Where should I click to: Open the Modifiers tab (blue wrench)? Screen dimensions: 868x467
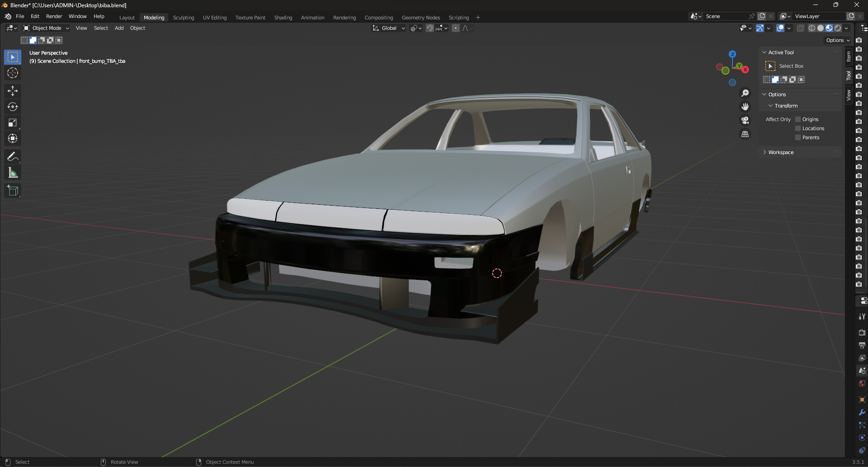coord(862,412)
